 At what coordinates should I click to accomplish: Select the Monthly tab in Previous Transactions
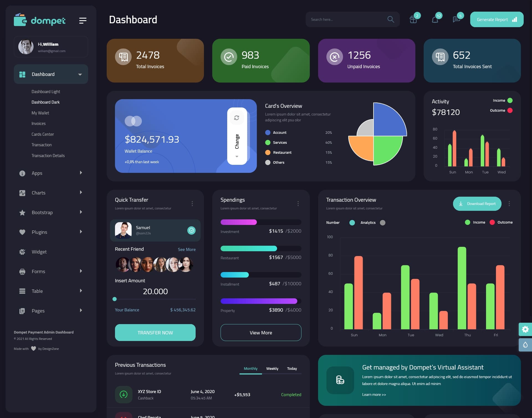tap(250, 368)
